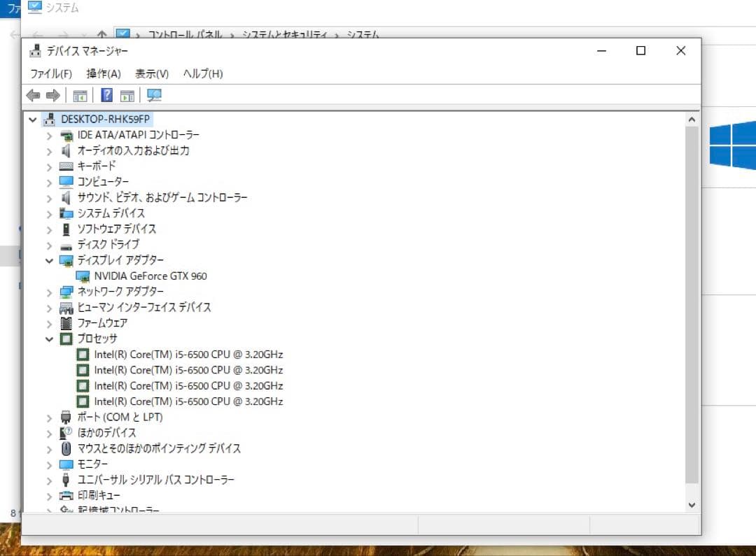Select the オーディオの入力および出力 label
756x556 pixels.
coord(134,151)
